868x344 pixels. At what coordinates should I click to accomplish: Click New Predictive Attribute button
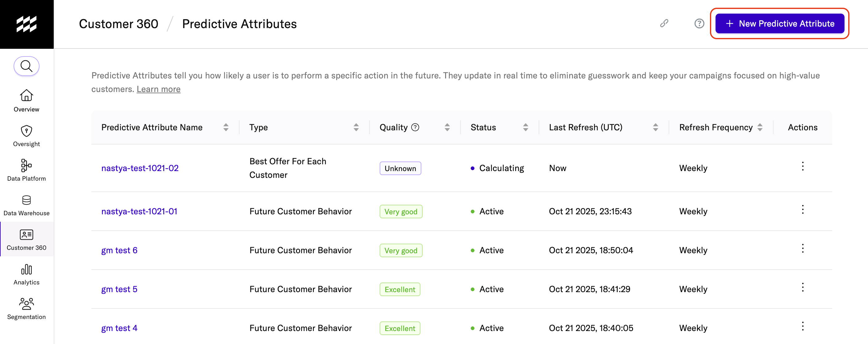[779, 23]
